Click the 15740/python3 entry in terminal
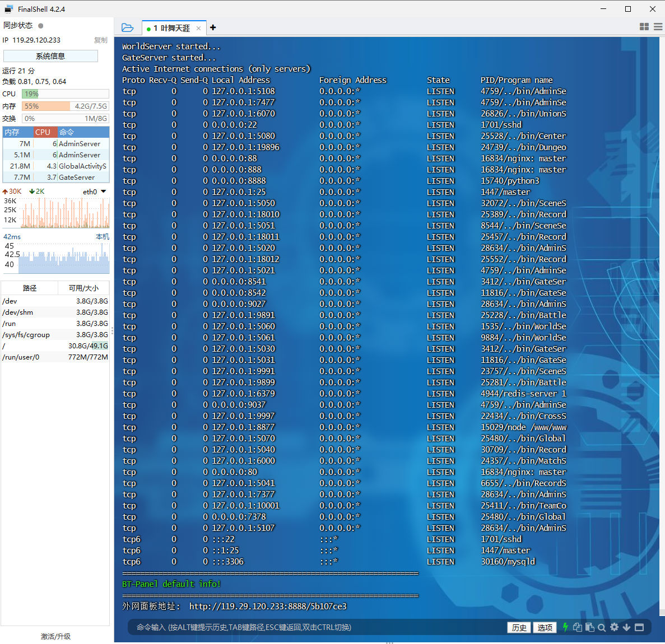Screen dimensions: 665x644 point(510,181)
